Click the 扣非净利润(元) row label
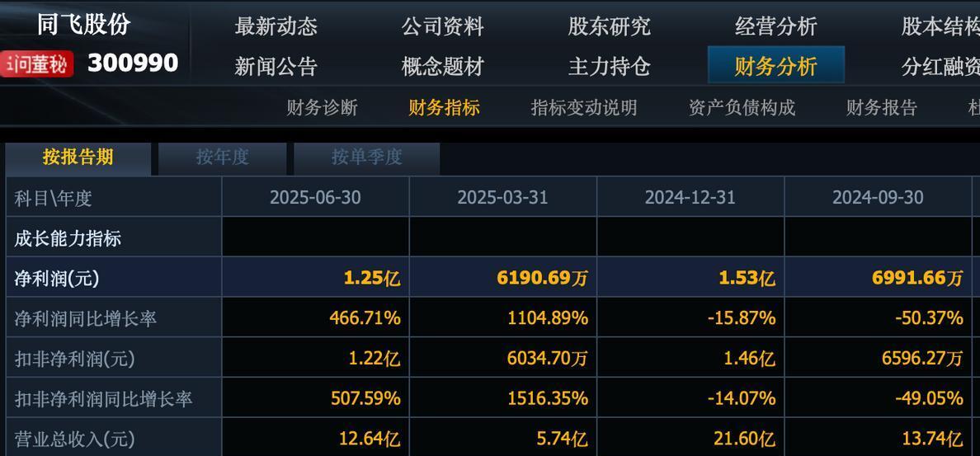Viewport: 980px width, 456px height. (x=75, y=359)
